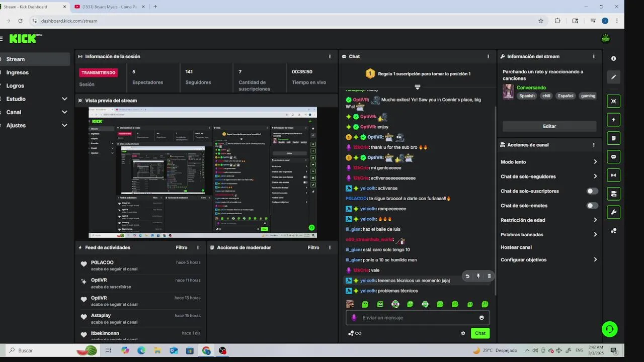Viewport: 644px width, 362px height.
Task: Open chat settings gear icon
Action: click(x=463, y=333)
